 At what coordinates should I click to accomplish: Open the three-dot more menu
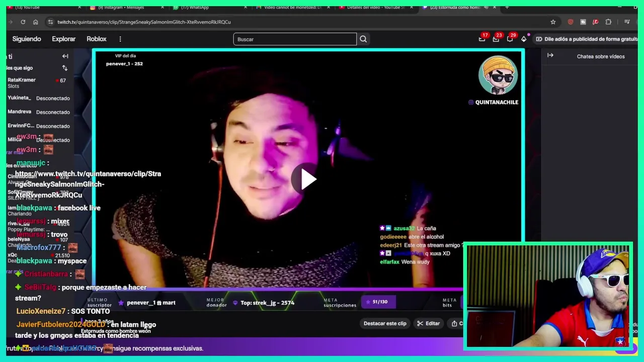pyautogui.click(x=120, y=39)
